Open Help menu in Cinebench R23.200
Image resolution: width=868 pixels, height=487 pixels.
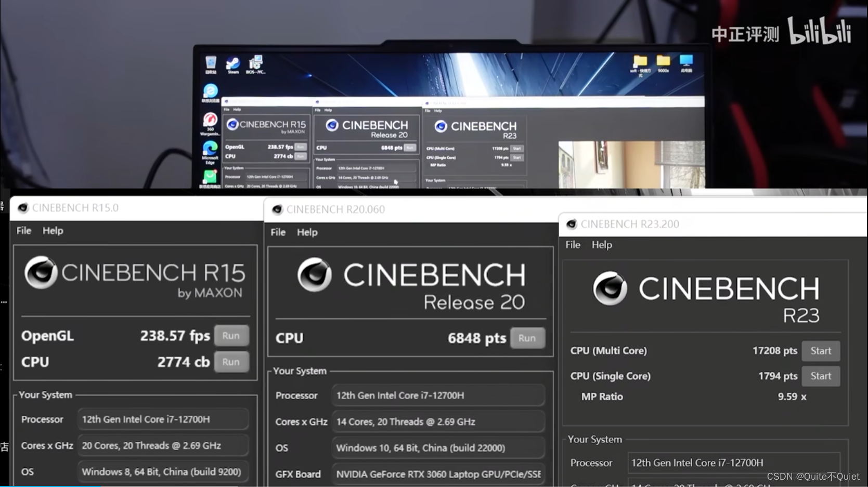click(602, 245)
